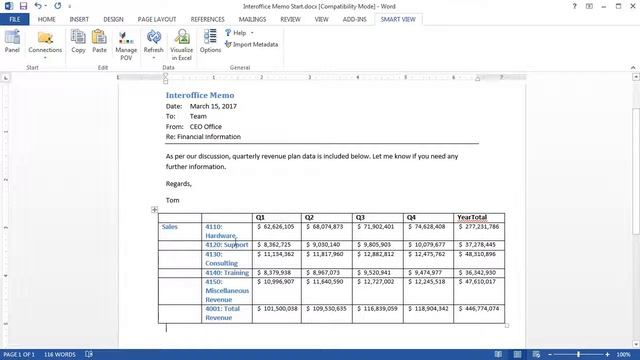This screenshot has height=360, width=640.
Task: Expand the Connections dropdown arrow
Action: pos(45,58)
